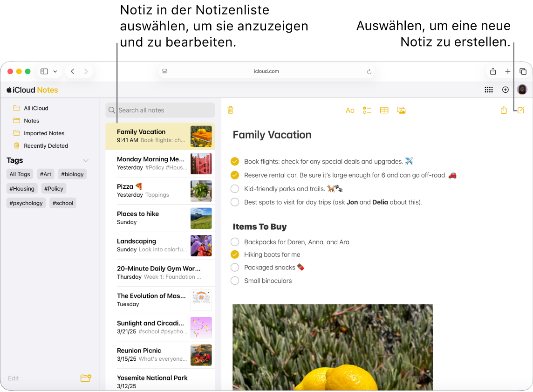Open the Aa text formatting options
533x392 pixels.
(350, 110)
